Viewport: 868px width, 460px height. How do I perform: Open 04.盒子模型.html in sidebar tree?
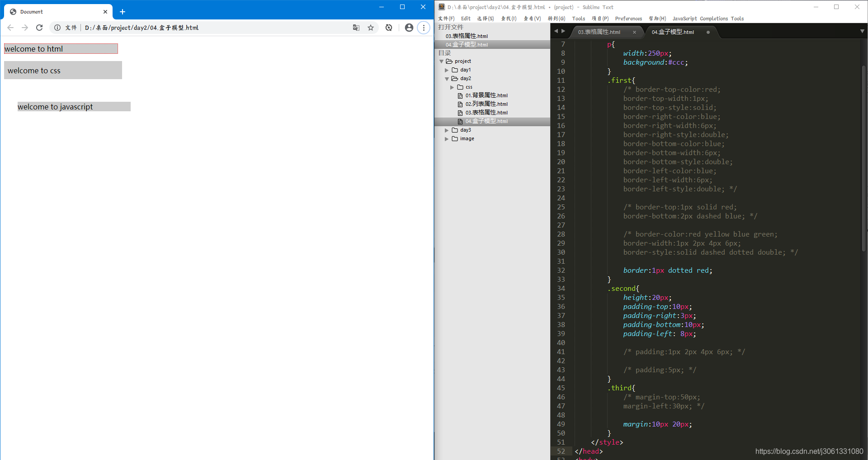pyautogui.click(x=486, y=121)
